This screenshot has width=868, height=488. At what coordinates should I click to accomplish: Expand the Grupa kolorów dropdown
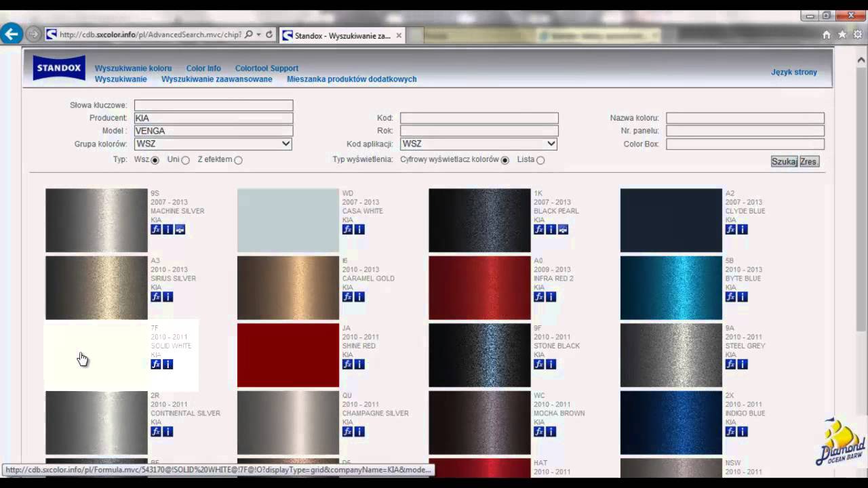coord(213,144)
